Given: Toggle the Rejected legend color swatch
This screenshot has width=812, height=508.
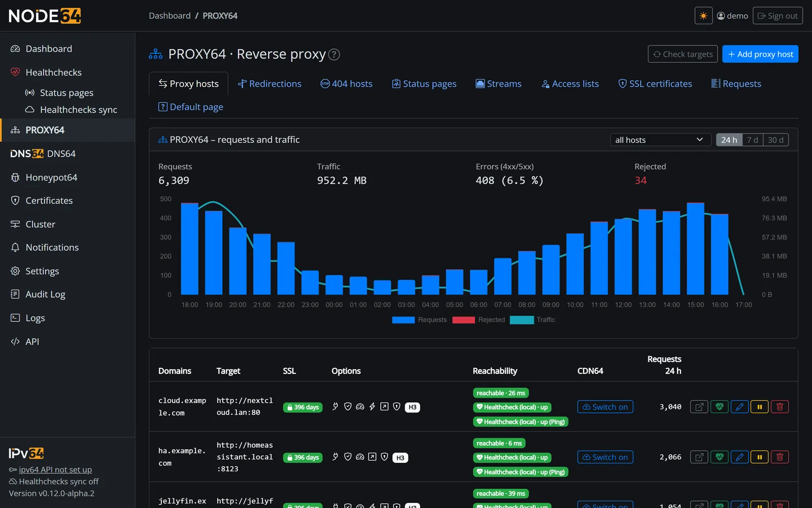Looking at the screenshot, I should coord(463,320).
